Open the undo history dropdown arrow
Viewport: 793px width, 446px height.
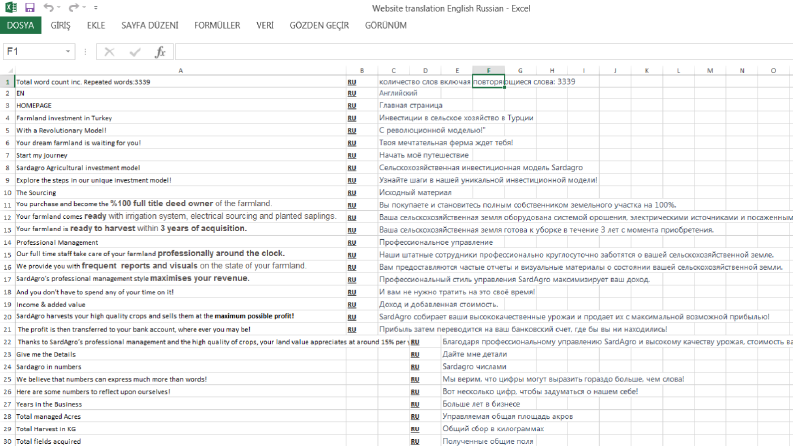[59, 8]
